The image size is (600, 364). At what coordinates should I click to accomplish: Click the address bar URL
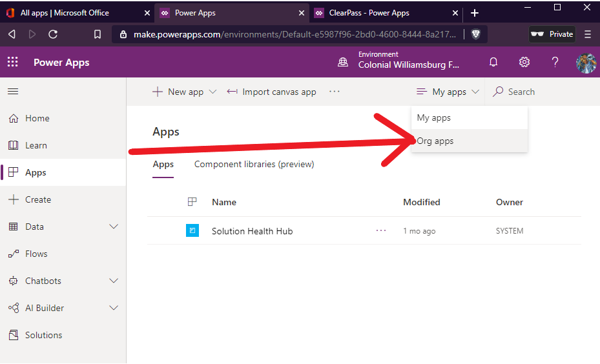(x=295, y=34)
